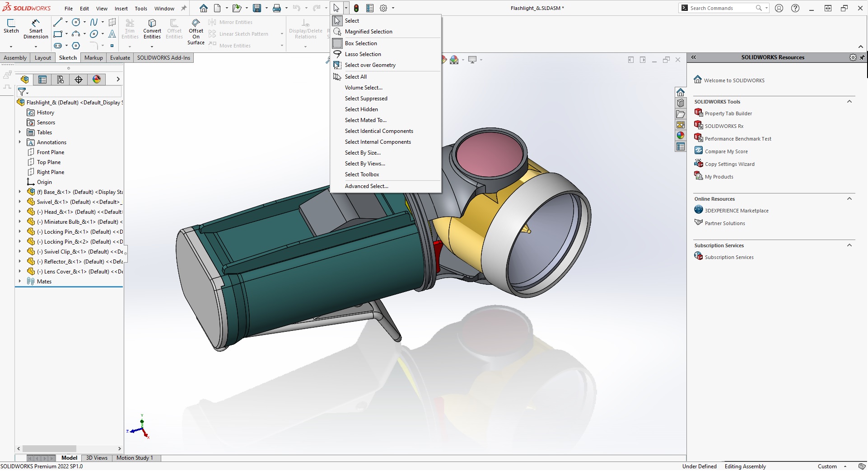
Task: Click the Smart Dimension tool
Action: pos(36,29)
